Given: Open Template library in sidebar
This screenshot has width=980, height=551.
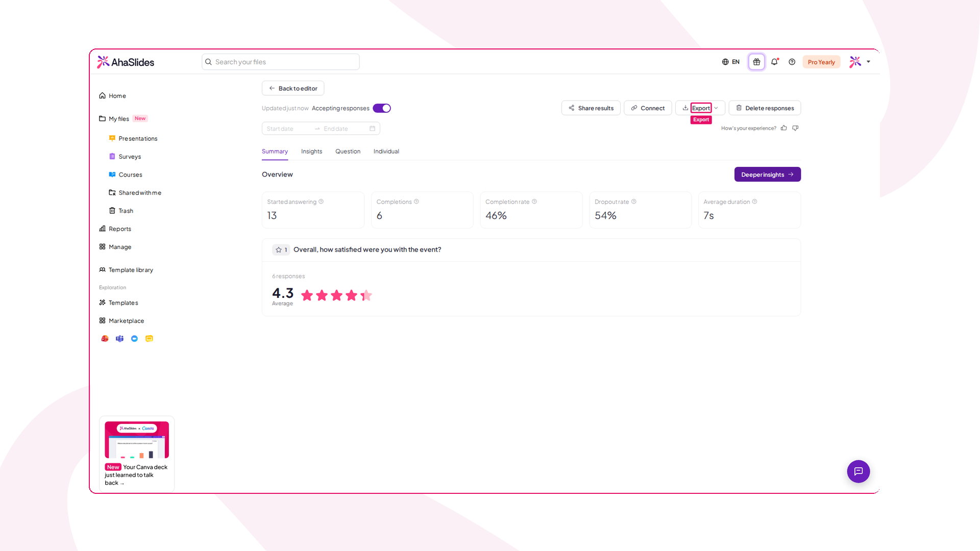Looking at the screenshot, I should pyautogui.click(x=126, y=270).
